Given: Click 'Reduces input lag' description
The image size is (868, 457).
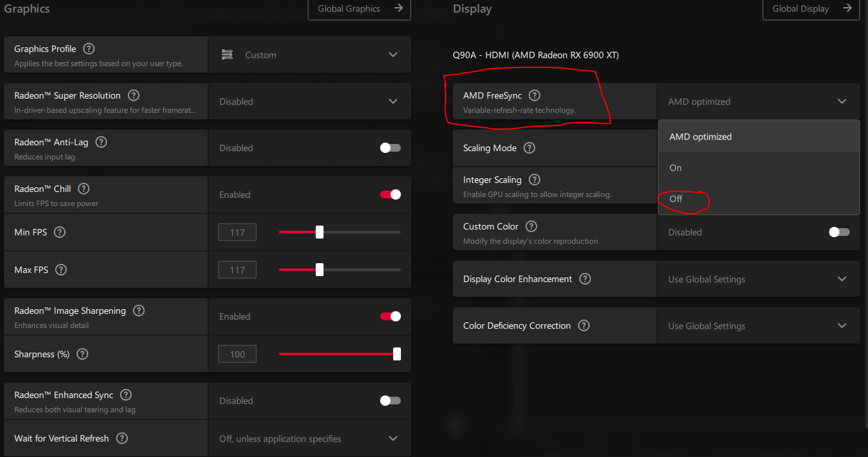Looking at the screenshot, I should (x=45, y=157).
